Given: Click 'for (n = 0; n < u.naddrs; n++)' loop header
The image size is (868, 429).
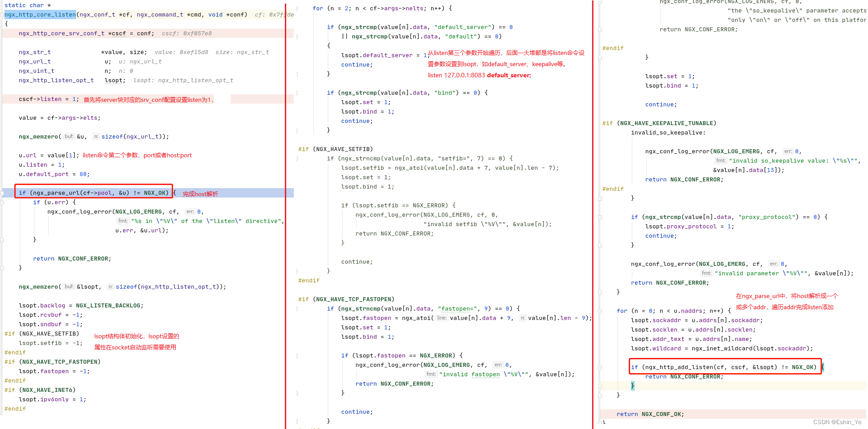Looking at the screenshot, I should (x=673, y=311).
